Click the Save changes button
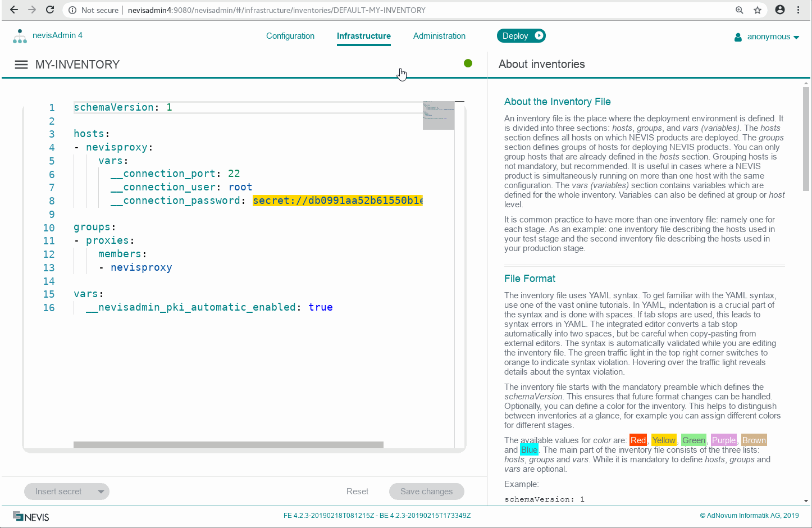The width and height of the screenshot is (812, 528). pyautogui.click(x=427, y=491)
